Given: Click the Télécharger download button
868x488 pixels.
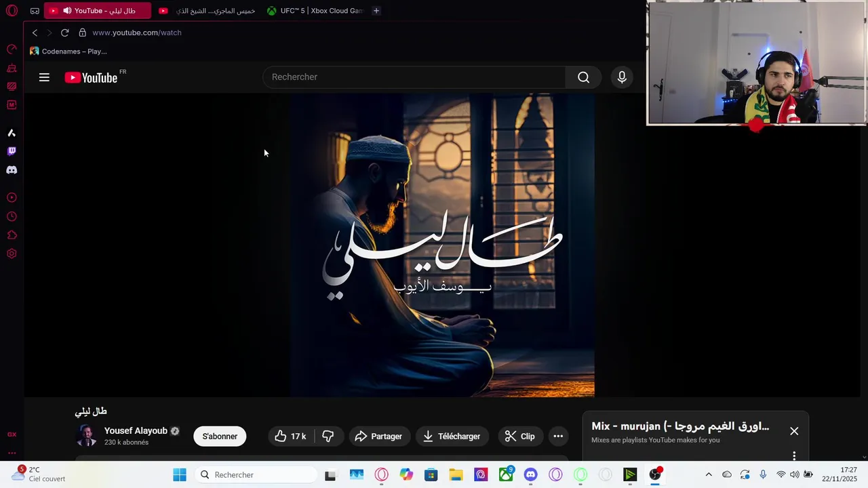Looking at the screenshot, I should [452, 436].
